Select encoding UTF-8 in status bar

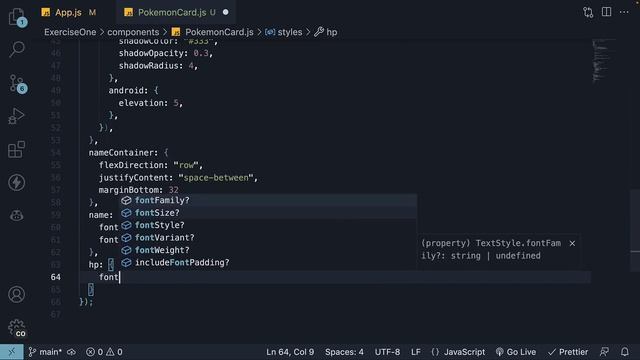pyautogui.click(x=387, y=352)
